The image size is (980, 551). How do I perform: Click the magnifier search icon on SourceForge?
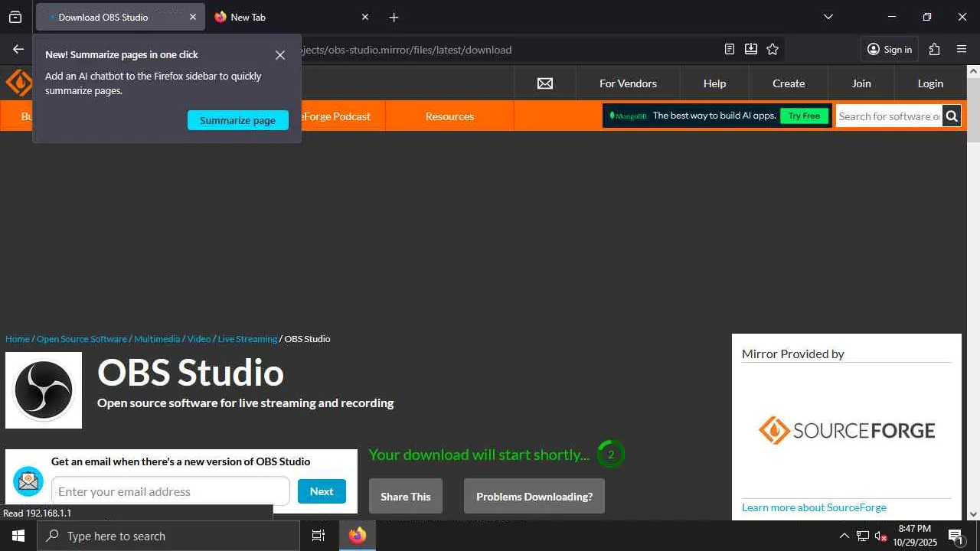point(952,116)
